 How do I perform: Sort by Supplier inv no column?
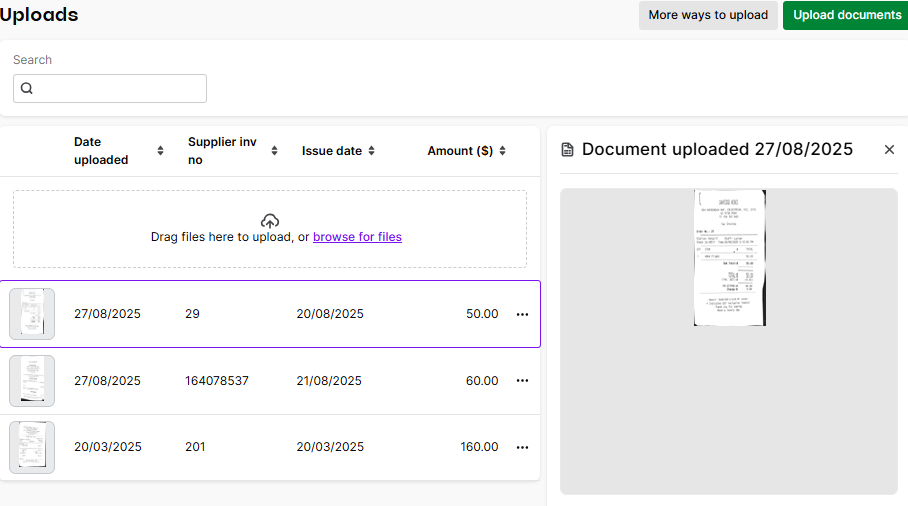click(274, 151)
